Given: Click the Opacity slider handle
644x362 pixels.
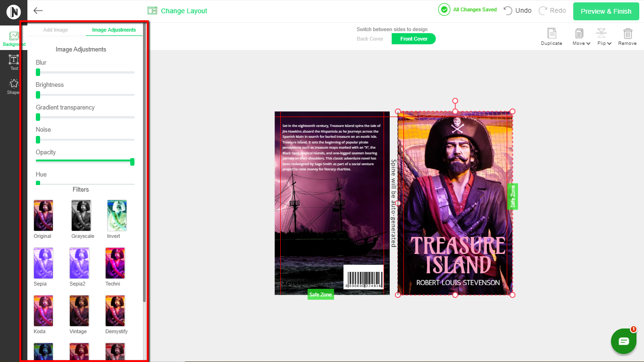Looking at the screenshot, I should [x=132, y=162].
